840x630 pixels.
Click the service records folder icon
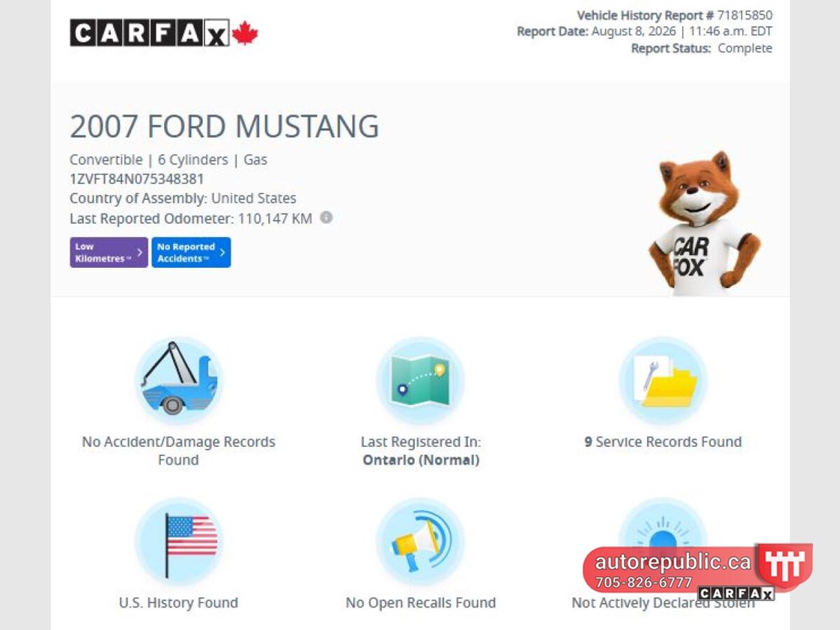pyautogui.click(x=663, y=381)
